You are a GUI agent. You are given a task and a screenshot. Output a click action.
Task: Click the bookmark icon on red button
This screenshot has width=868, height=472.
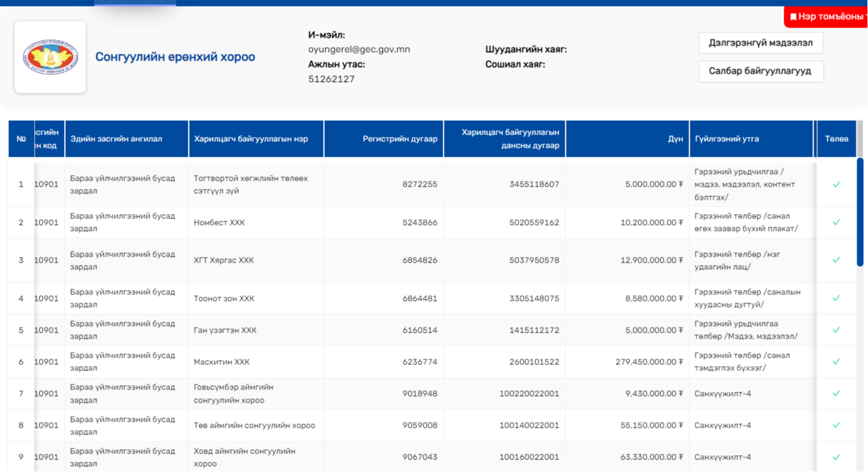pos(793,17)
